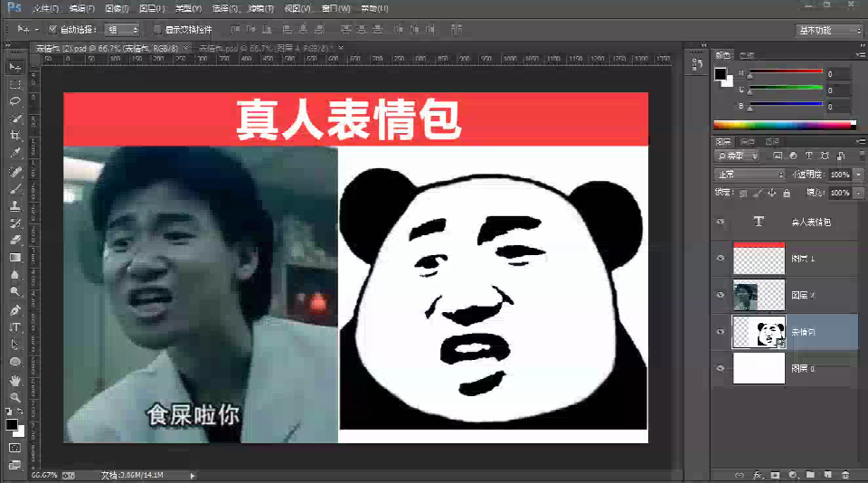Switch to the 表情包.psd document tab

pyautogui.click(x=266, y=48)
